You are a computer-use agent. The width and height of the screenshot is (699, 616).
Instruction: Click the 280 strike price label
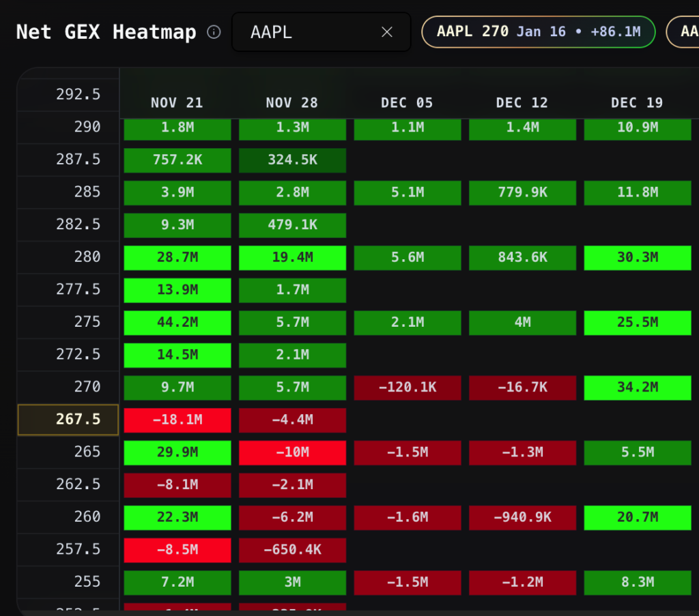click(87, 257)
